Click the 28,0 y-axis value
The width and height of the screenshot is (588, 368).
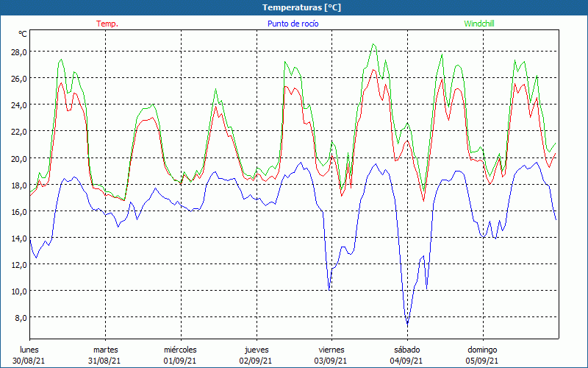tap(19, 52)
